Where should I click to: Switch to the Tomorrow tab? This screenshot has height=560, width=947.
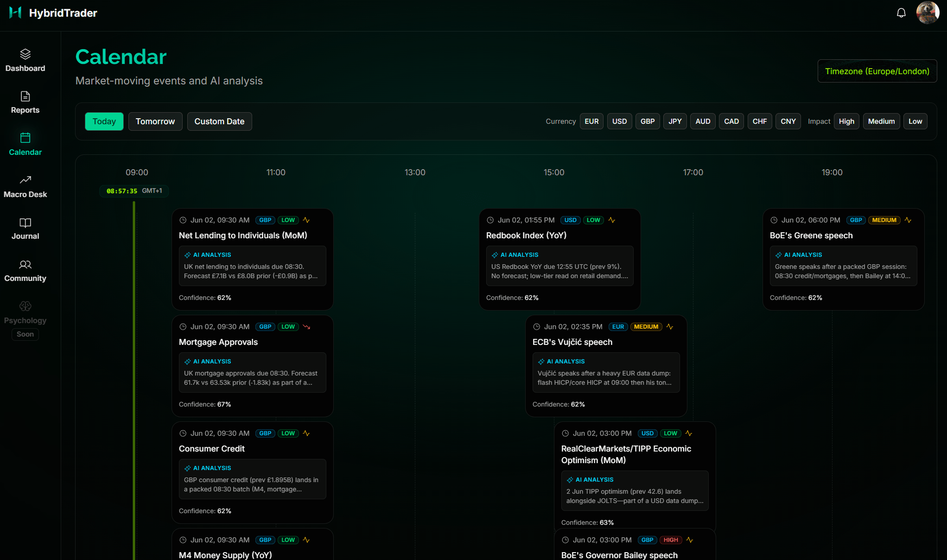155,121
